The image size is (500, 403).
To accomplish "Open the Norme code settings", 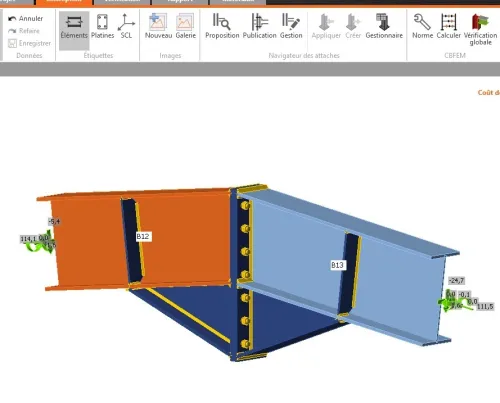I will coord(422,27).
